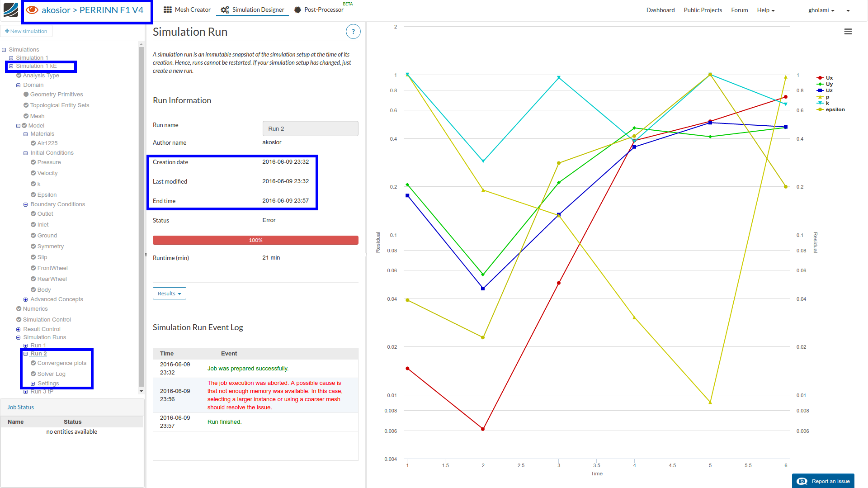Open the chart hamburger menu
The width and height of the screenshot is (868, 488).
coord(848,32)
